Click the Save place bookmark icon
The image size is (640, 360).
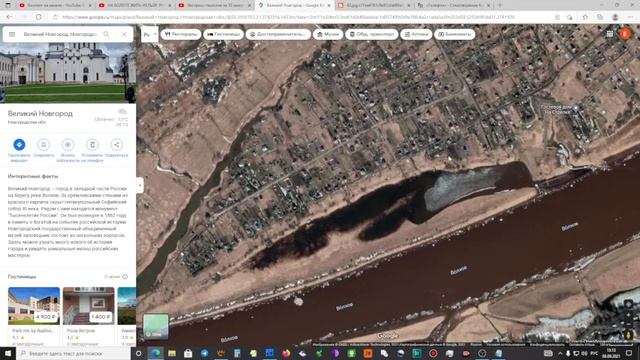pos(44,144)
